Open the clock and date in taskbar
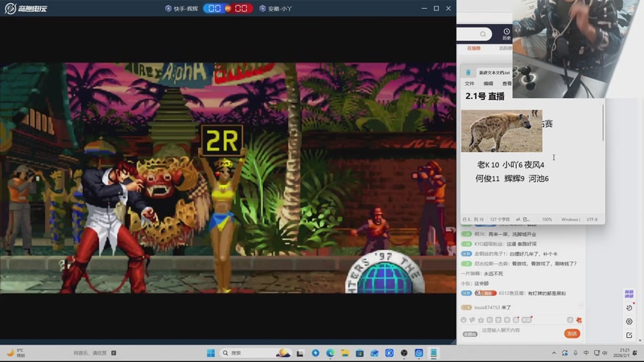The width and height of the screenshot is (644, 362). pyautogui.click(x=621, y=353)
